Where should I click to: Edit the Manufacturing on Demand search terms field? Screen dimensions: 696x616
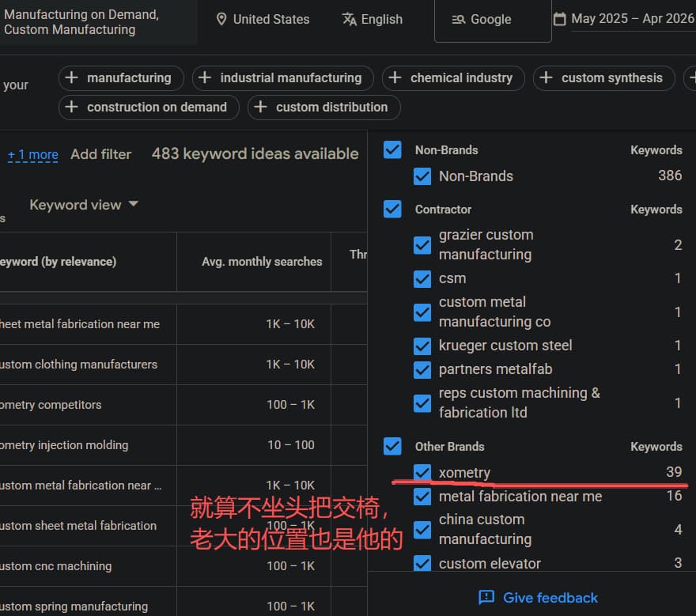(97, 22)
